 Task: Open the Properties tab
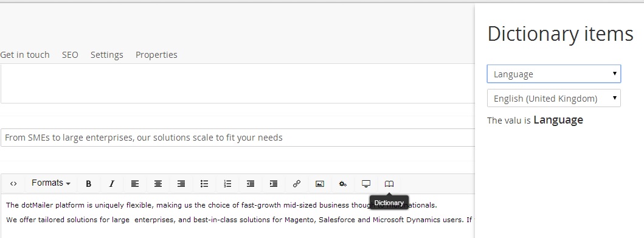coord(156,55)
